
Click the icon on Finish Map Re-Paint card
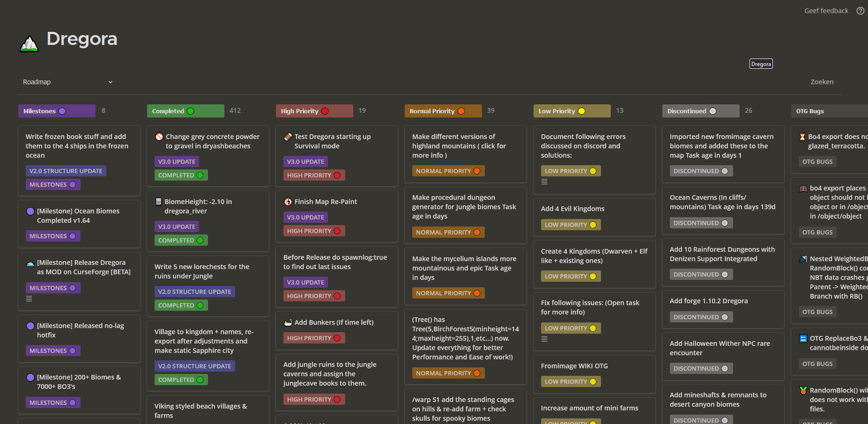point(288,202)
